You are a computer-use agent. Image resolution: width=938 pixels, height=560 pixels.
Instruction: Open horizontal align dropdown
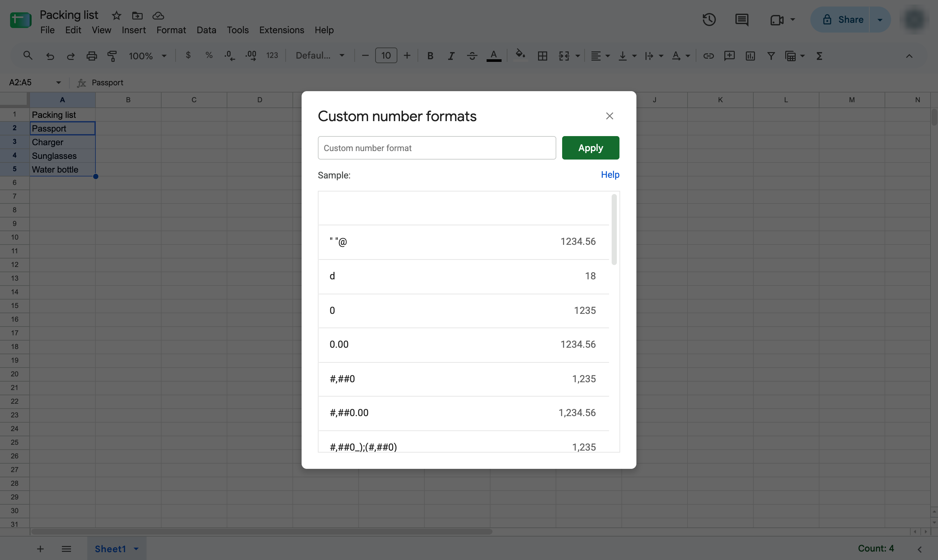pyautogui.click(x=600, y=56)
